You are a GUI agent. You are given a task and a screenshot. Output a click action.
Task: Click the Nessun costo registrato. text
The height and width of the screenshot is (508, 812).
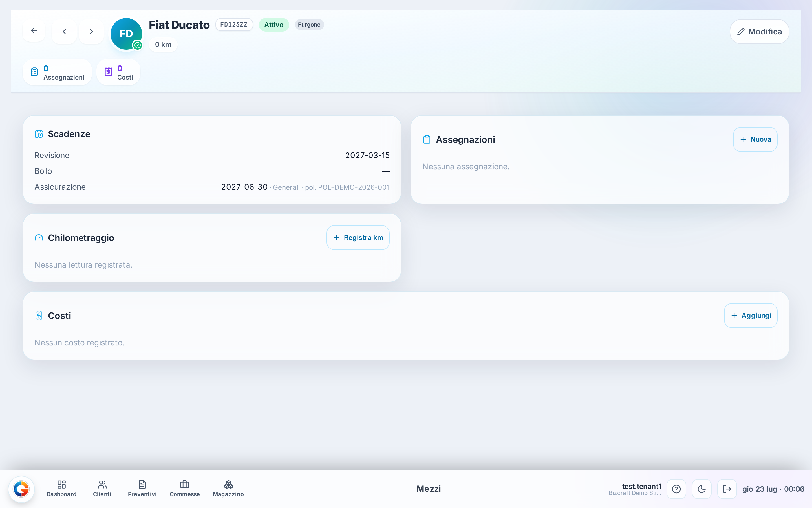[80, 343]
